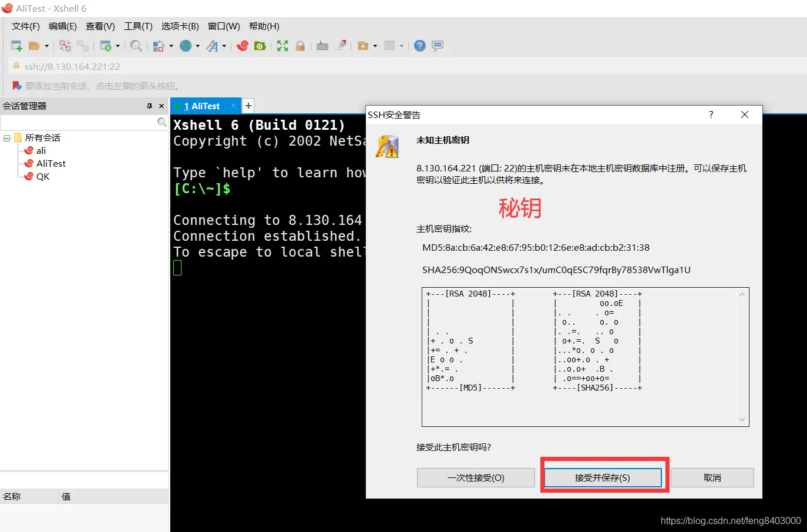Screen dimensions: 807x532
Task: Click the color scheme toolbar icon
Action: coord(159,46)
